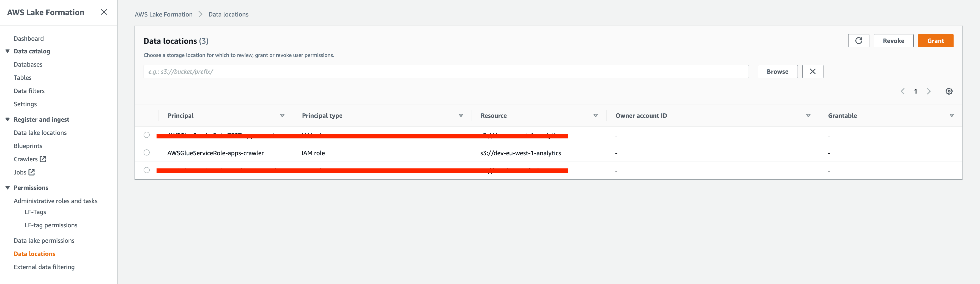Image resolution: width=980 pixels, height=284 pixels.
Task: Sort by Grantable column arrow
Action: (951, 116)
